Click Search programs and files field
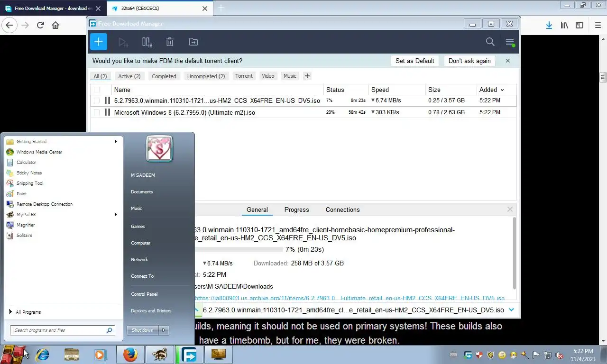The height and width of the screenshot is (364, 607). pyautogui.click(x=63, y=330)
